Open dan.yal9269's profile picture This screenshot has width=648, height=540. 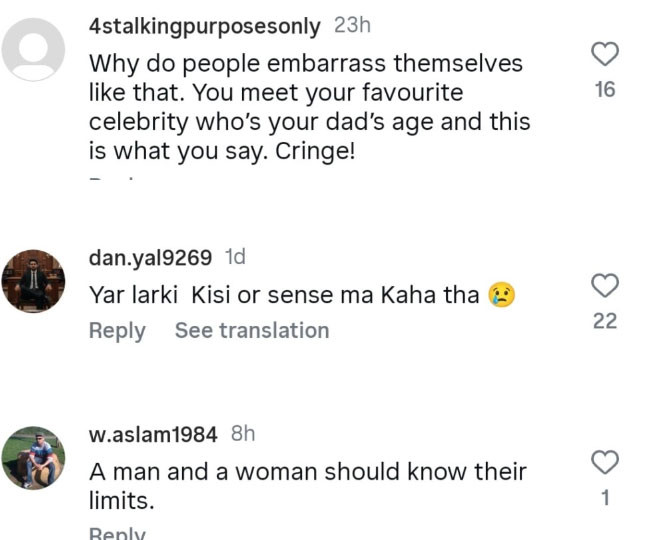click(33, 281)
